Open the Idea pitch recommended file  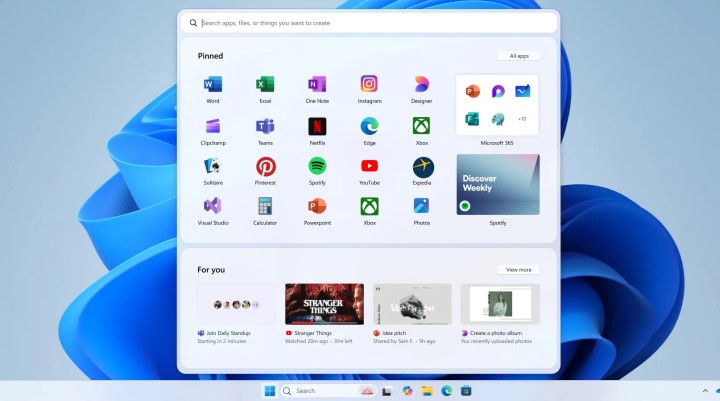411,304
